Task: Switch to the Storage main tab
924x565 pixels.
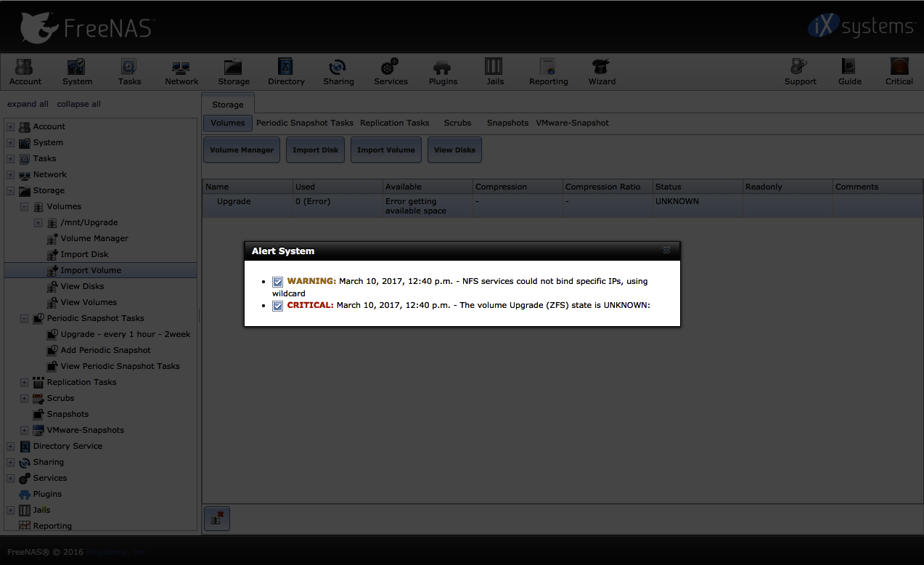Action: click(x=228, y=105)
